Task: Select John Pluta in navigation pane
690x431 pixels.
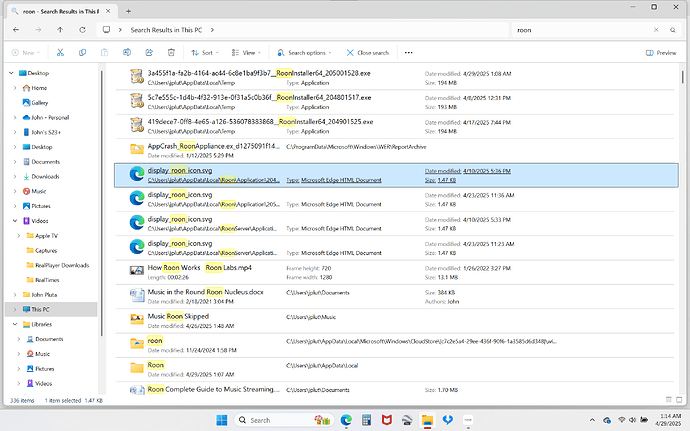Action: (40, 295)
